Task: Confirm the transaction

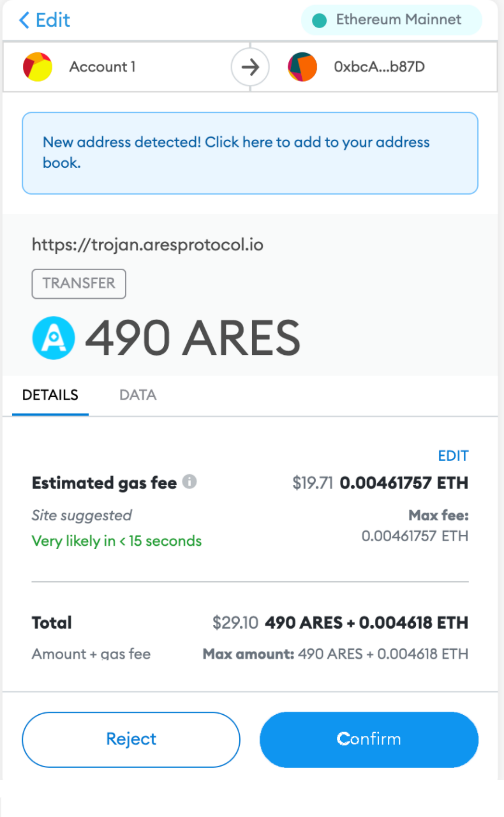Action: (369, 740)
